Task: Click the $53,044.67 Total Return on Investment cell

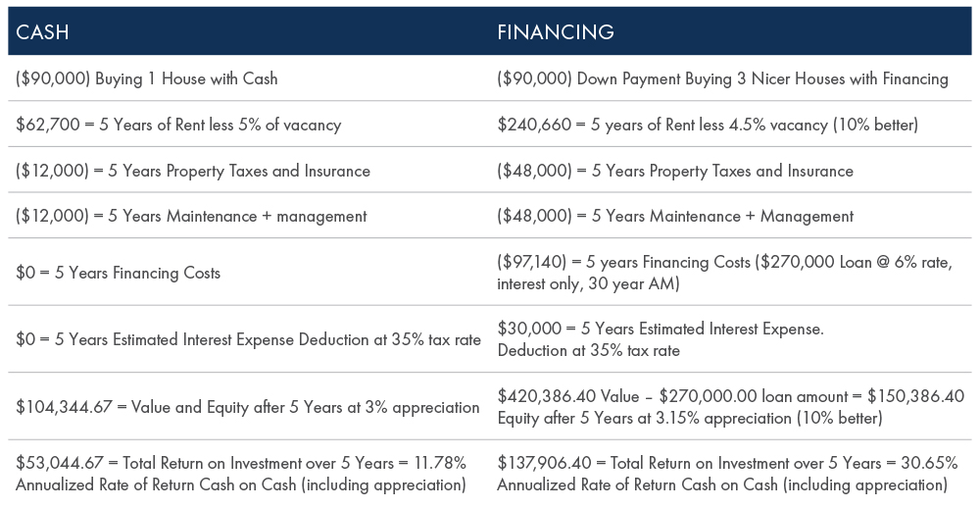Action: click(249, 474)
